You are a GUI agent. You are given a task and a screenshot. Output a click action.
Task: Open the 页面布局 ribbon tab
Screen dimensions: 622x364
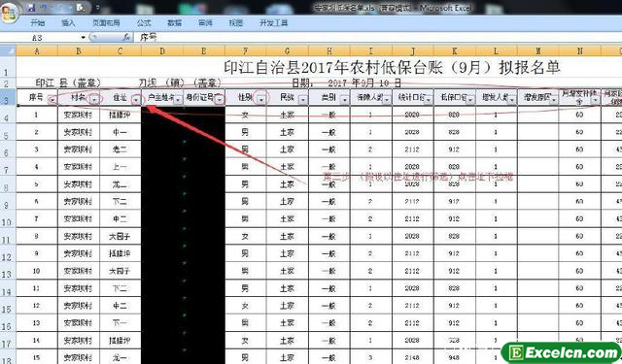click(106, 23)
